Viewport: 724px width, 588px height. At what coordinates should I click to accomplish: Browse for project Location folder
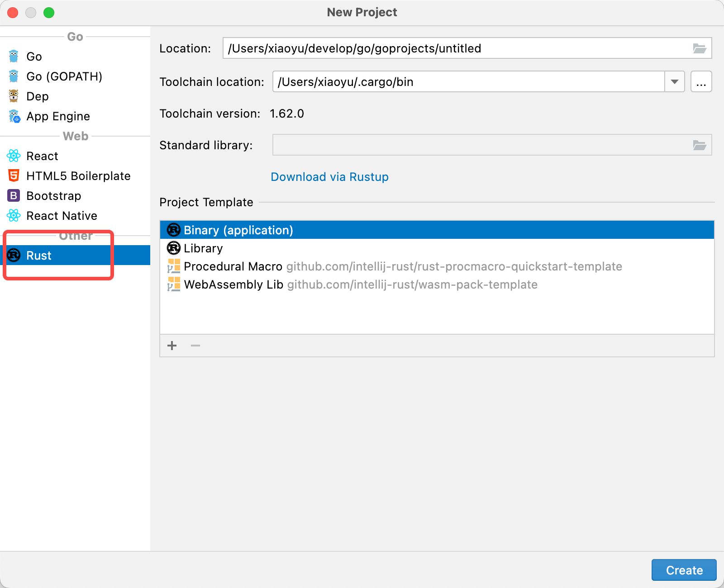click(700, 48)
